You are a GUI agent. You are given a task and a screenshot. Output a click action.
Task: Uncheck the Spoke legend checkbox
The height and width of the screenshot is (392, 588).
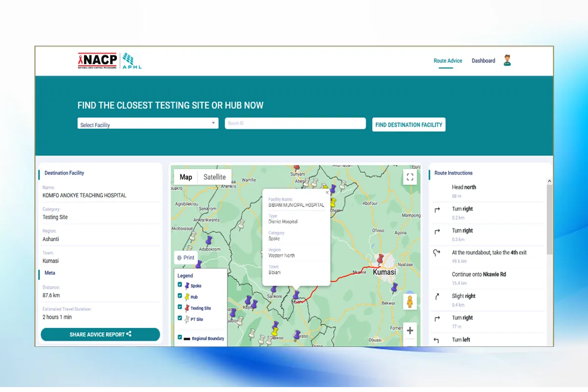[180, 285]
